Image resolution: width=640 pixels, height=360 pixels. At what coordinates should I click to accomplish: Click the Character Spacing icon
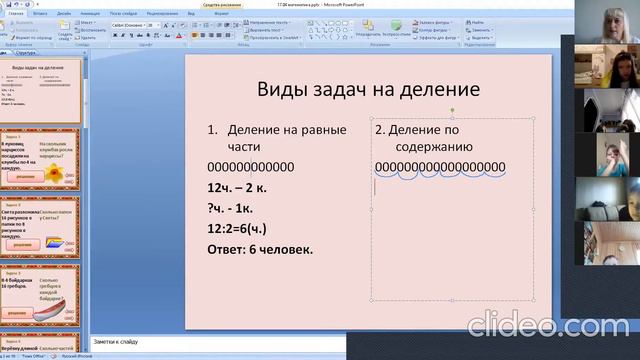tap(157, 36)
